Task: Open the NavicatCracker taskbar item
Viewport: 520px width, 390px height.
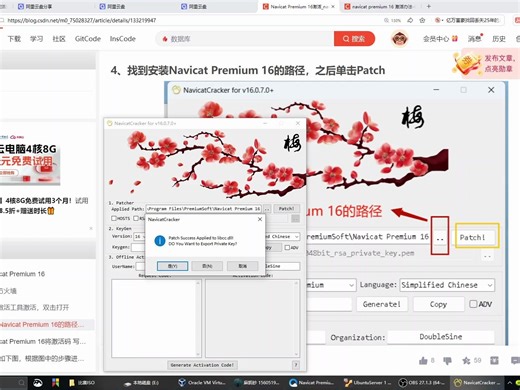Action: pyautogui.click(x=477, y=383)
